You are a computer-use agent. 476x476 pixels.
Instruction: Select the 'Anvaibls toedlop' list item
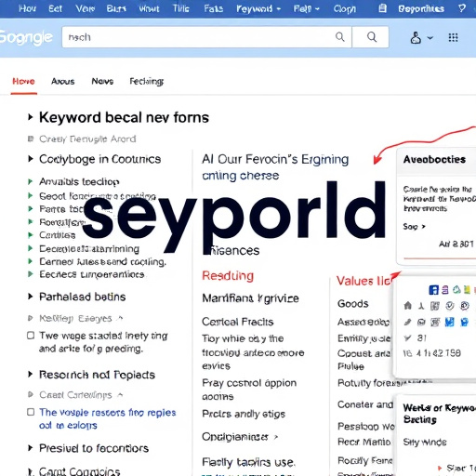[79, 181]
